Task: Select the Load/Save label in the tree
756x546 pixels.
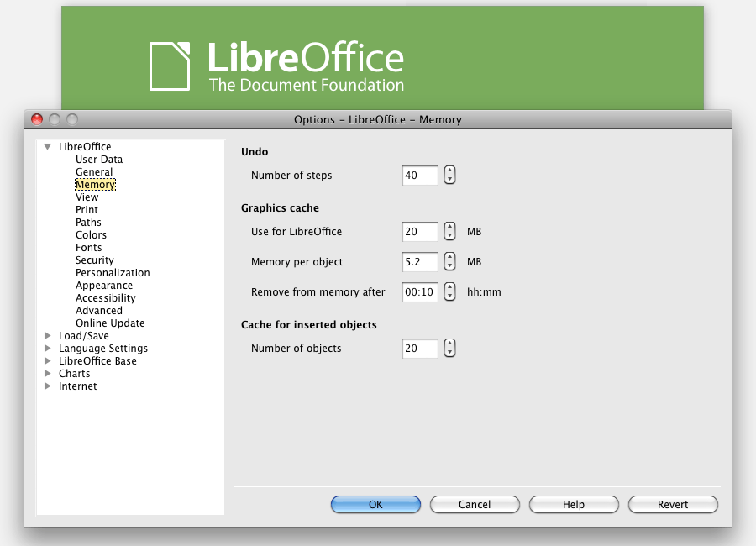Action: pos(84,335)
